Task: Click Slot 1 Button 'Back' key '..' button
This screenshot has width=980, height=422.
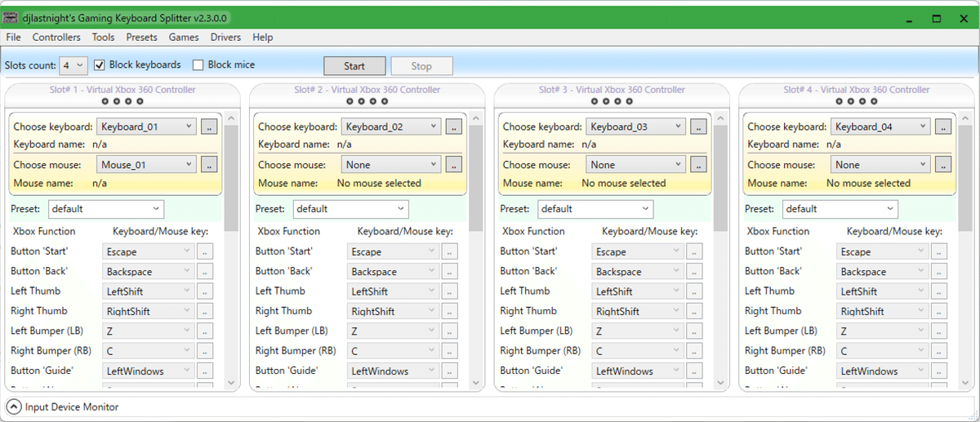Action: (205, 272)
